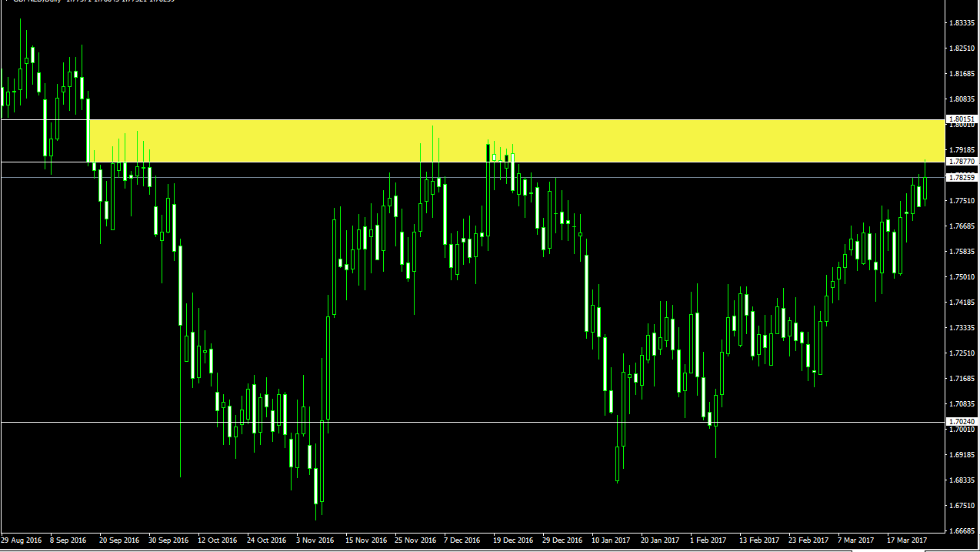
Task: Click the 24 Oct 2016 date label
Action: (267, 540)
